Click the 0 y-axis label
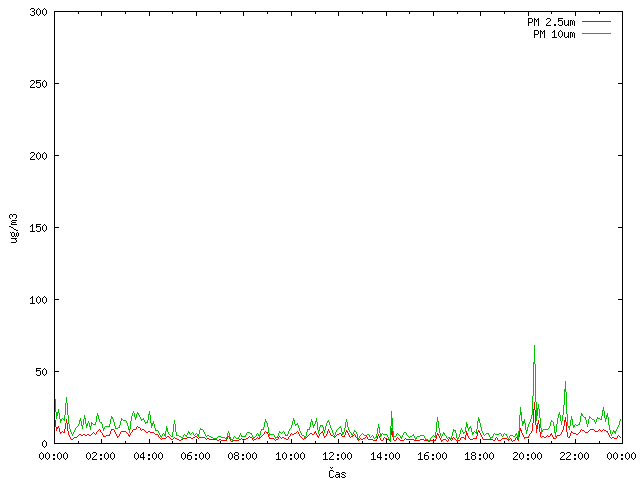640x480 pixels. click(44, 444)
